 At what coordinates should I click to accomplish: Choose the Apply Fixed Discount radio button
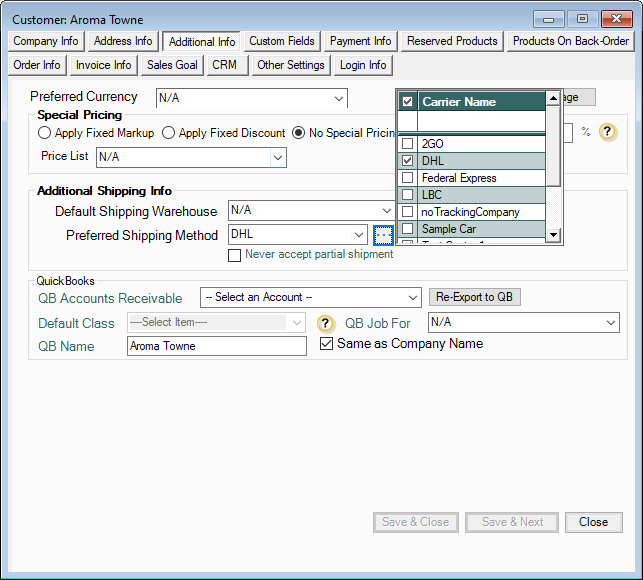point(169,133)
